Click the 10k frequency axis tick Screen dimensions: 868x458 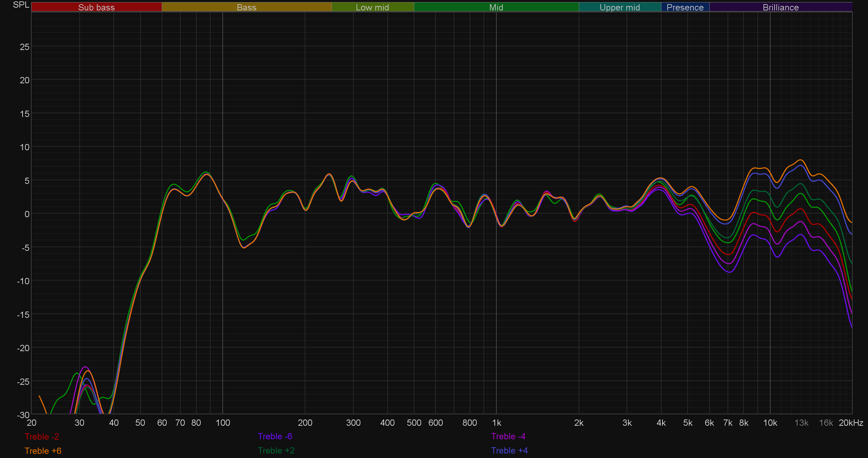pos(770,423)
